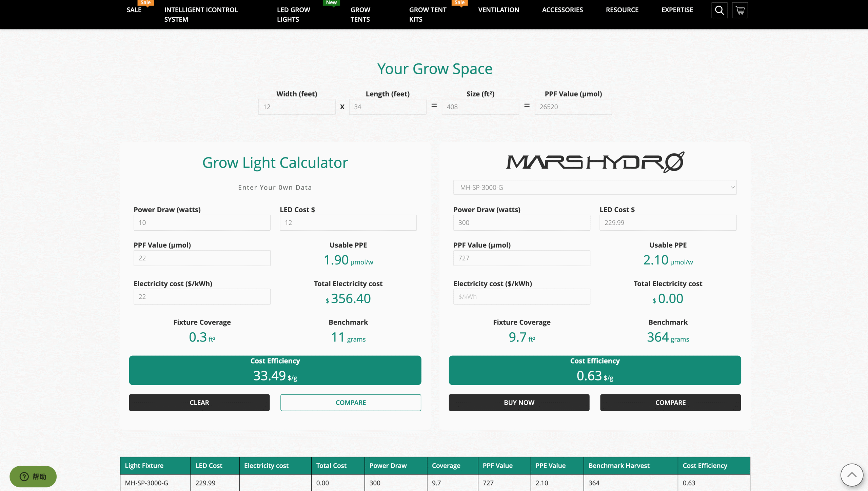Click COMPARE under the custom calculator
This screenshot has width=868, height=491.
pyautogui.click(x=351, y=402)
